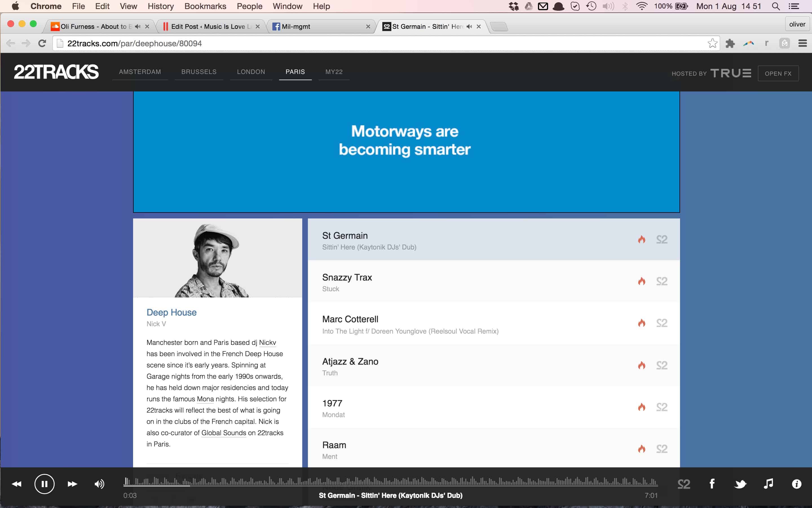
Task: Click the oliver profile button
Action: click(797, 24)
